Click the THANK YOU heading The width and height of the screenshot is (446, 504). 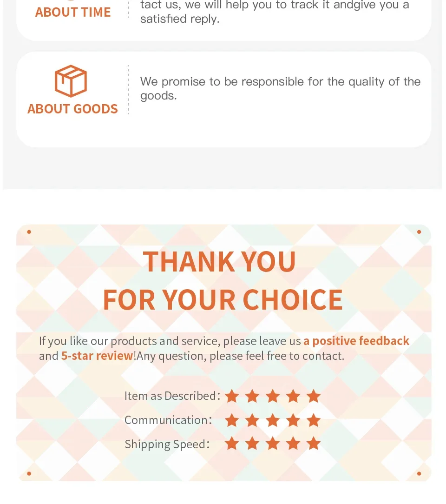(219, 262)
